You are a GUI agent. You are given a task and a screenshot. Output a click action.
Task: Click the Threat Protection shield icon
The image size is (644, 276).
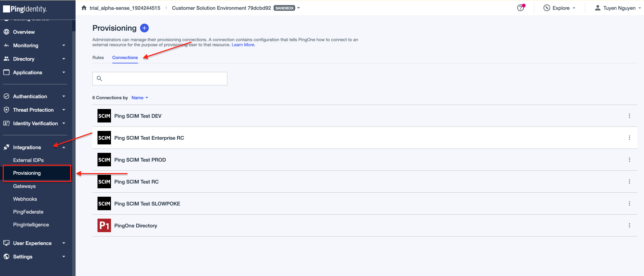coord(6,110)
